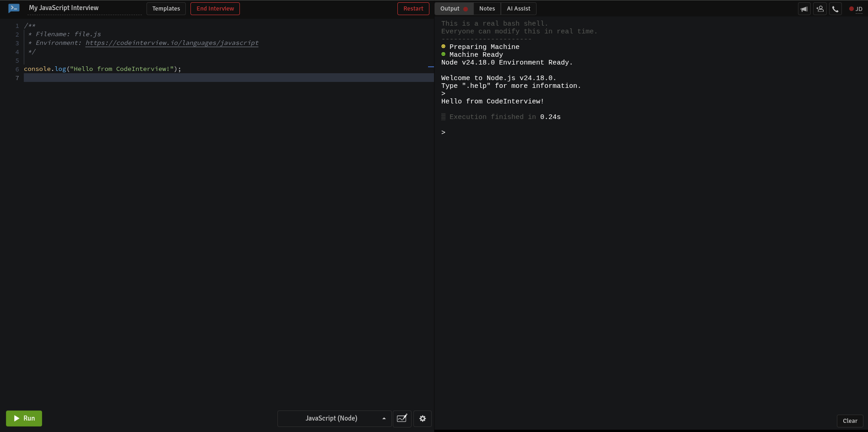
Task: Open the codeinterview.io javascript environment link
Action: click(x=172, y=43)
